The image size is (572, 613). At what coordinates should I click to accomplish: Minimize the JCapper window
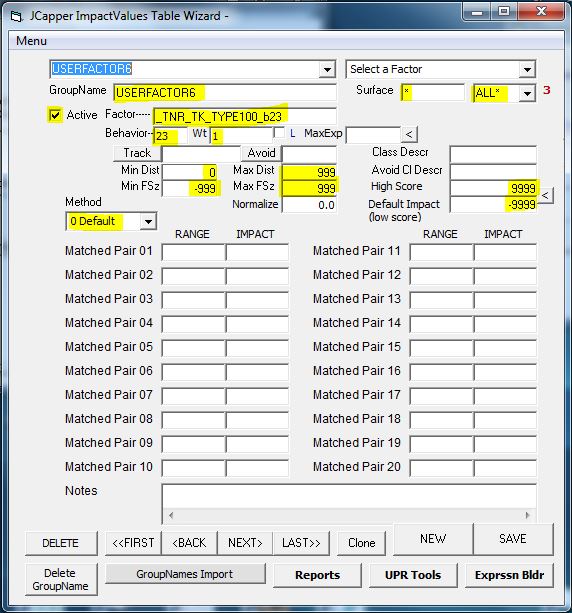(477, 12)
